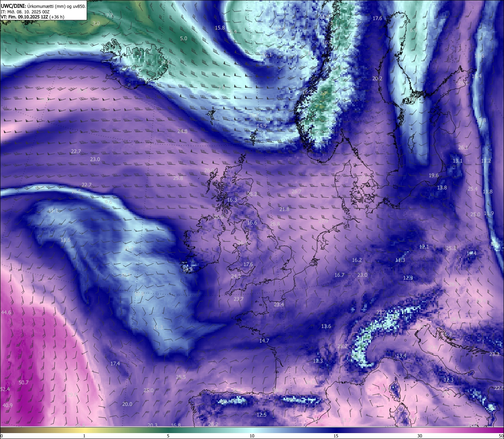Click the map value '11.6'
Image resolution: width=504 pixels, height=439 pixels.
65,240
